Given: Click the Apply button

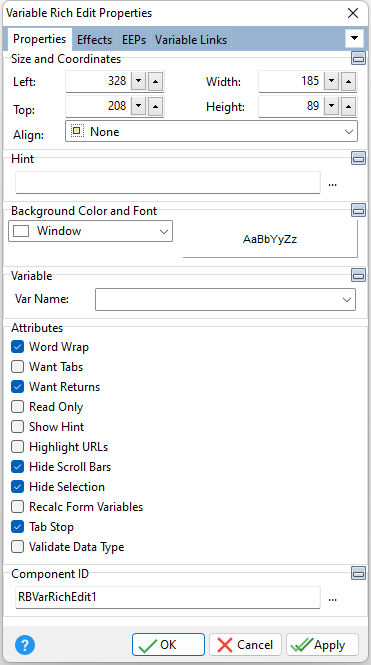Looking at the screenshot, I should point(322,645).
